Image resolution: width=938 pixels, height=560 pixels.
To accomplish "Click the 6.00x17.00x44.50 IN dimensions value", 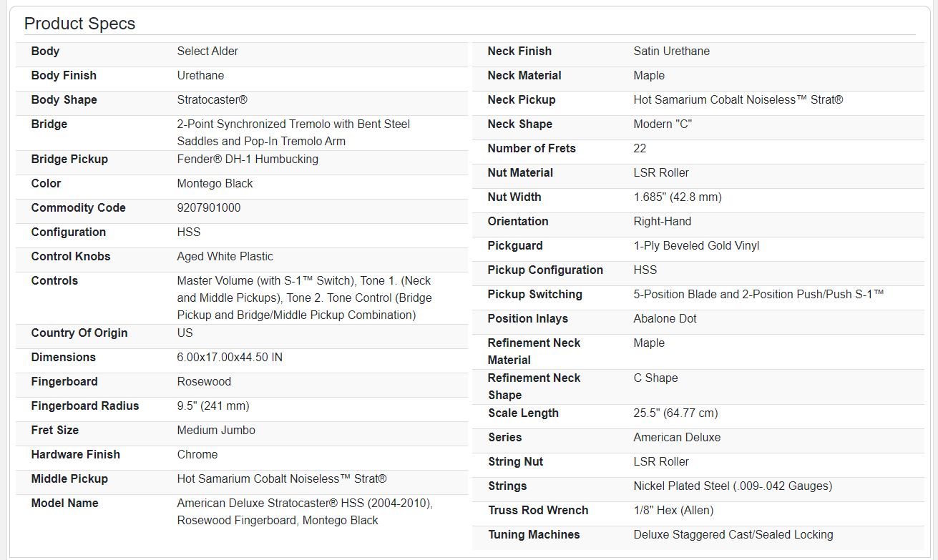I will point(230,358).
